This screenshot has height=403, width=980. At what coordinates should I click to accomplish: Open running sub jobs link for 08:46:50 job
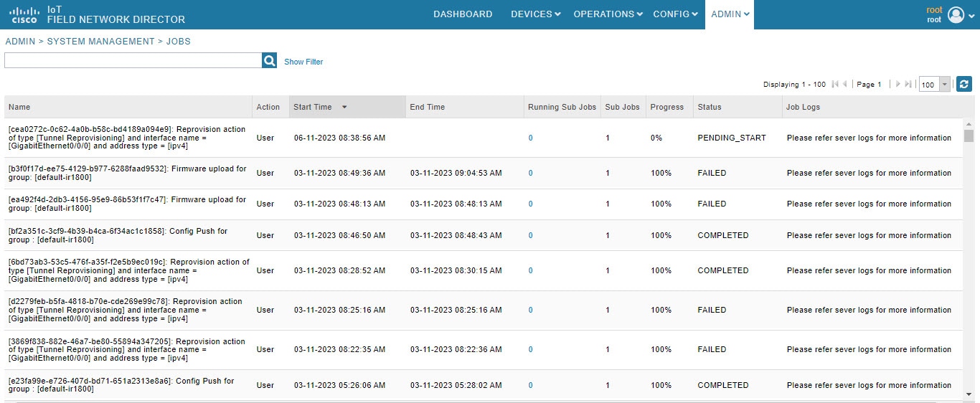(x=531, y=235)
